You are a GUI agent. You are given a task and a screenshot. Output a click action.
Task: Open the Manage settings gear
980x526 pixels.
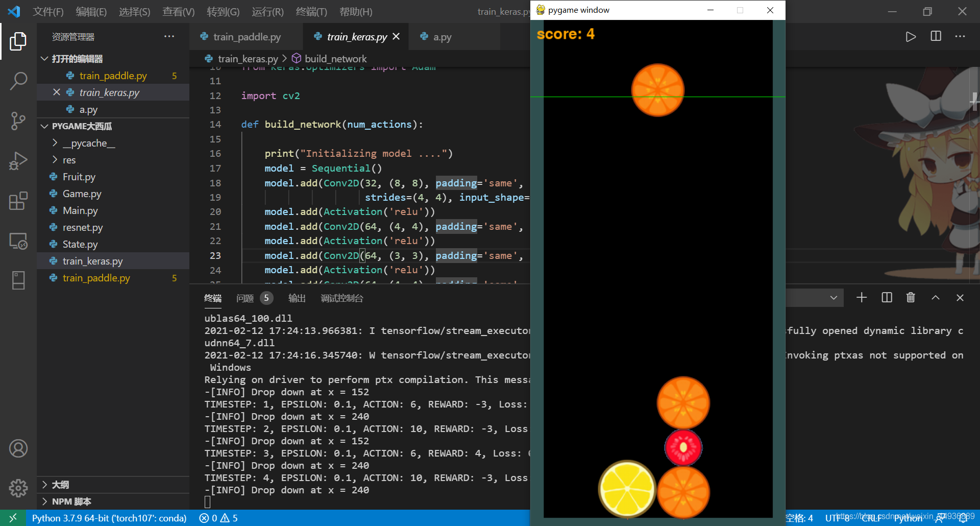[18, 488]
